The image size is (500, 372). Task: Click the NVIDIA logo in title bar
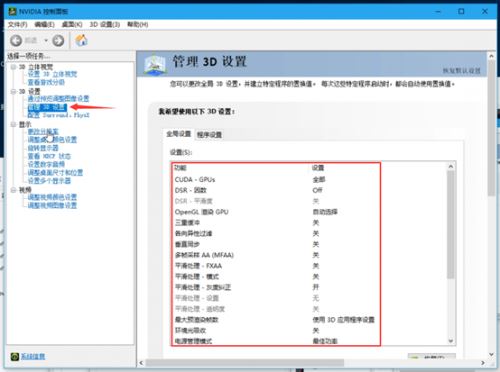pos(13,11)
